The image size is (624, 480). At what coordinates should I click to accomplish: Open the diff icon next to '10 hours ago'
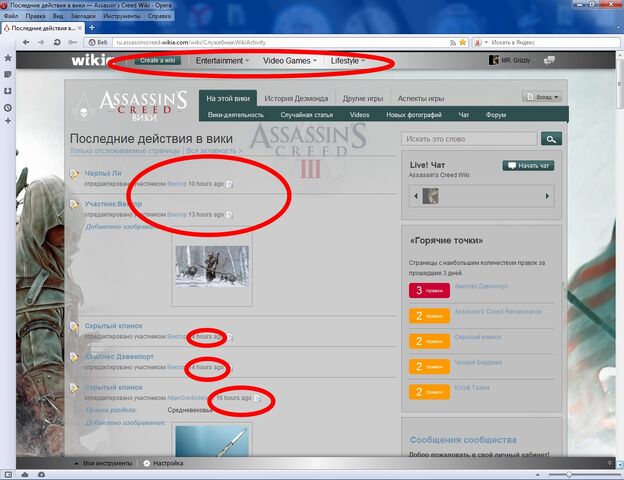[x=229, y=184]
